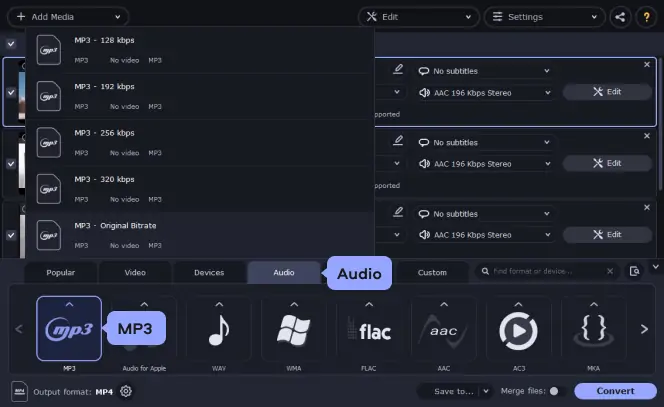
Task: Select the MP3 format icon
Action: pos(69,329)
